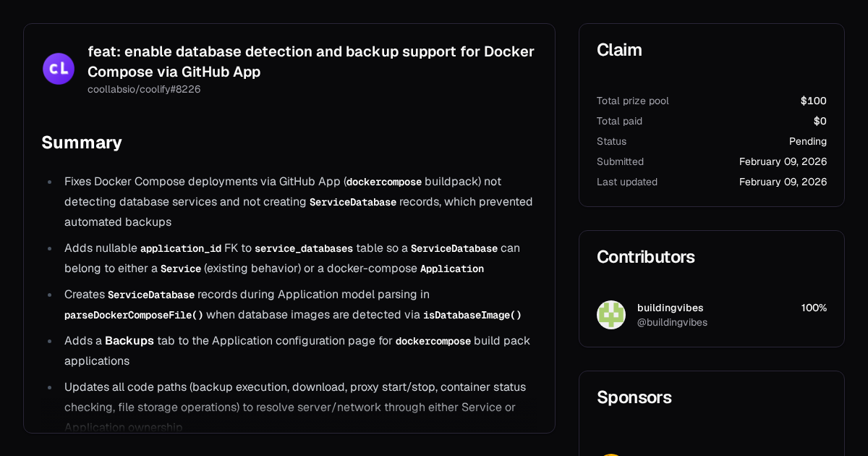
Task: Click the bullet starting 'Creates ServiceDatabase records'
Action: pos(293,305)
